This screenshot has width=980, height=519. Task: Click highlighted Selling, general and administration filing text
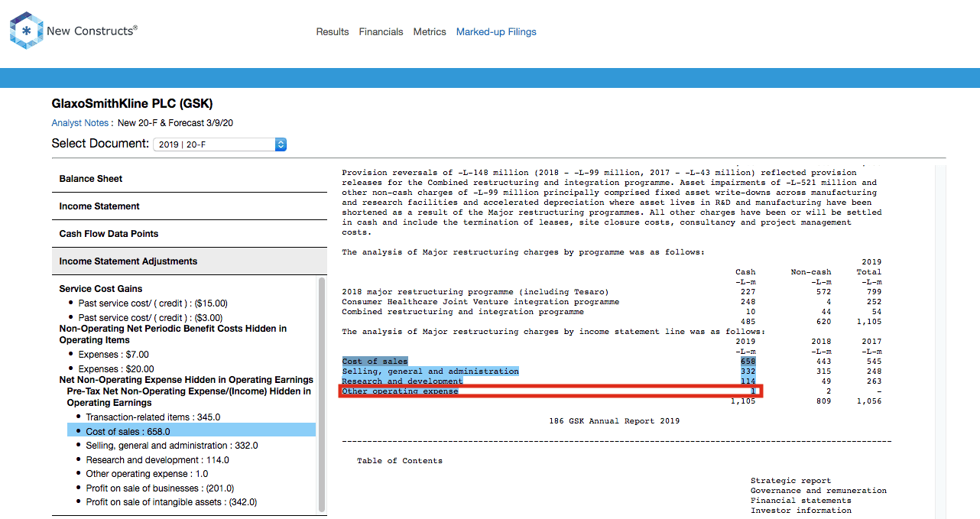click(x=430, y=371)
